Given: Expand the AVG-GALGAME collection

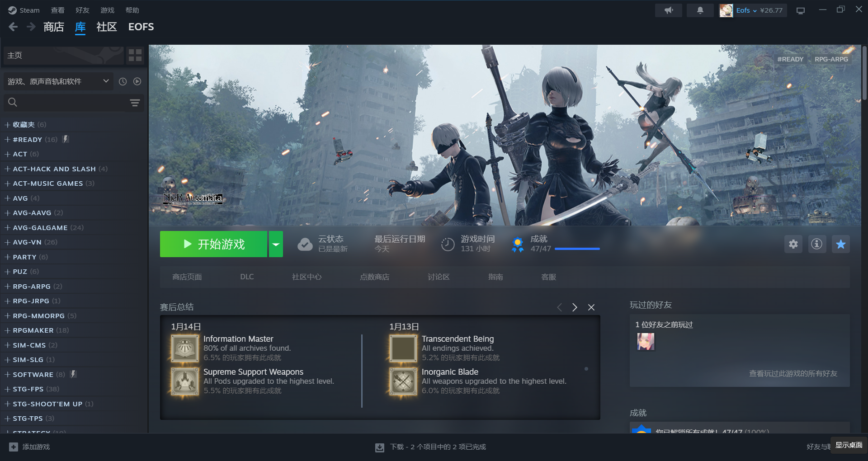Looking at the screenshot, I should [x=8, y=227].
